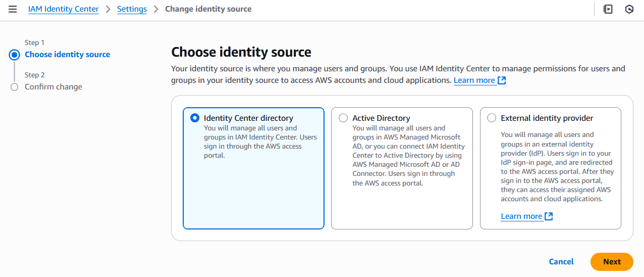
Task: Click the Change identity source breadcrumb text
Action: pos(208,9)
